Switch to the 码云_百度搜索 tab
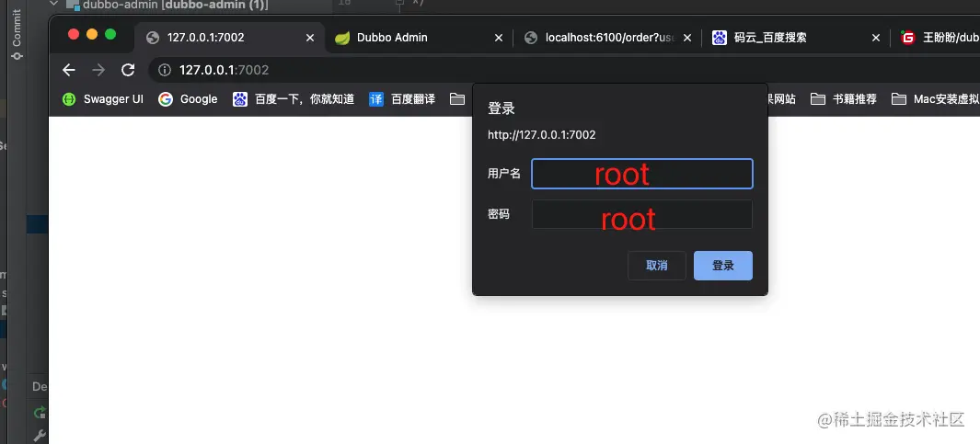980x444 pixels. click(797, 38)
